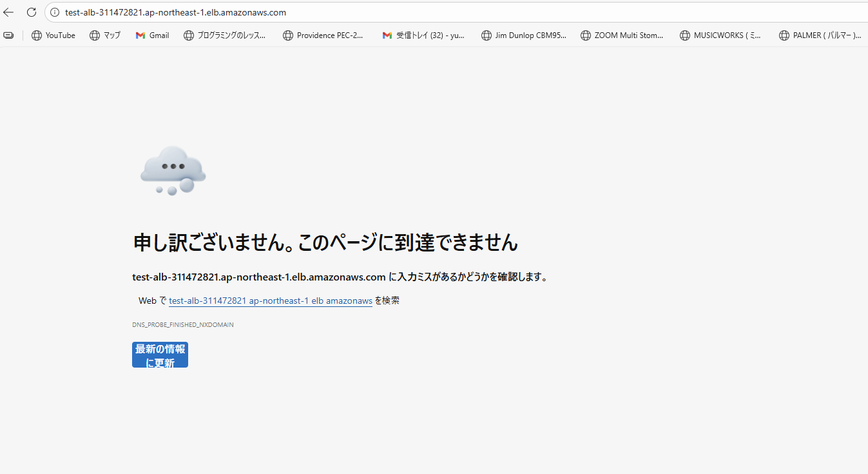Click the globe icon of Providence bookmark
The image size is (868, 474).
(288, 35)
